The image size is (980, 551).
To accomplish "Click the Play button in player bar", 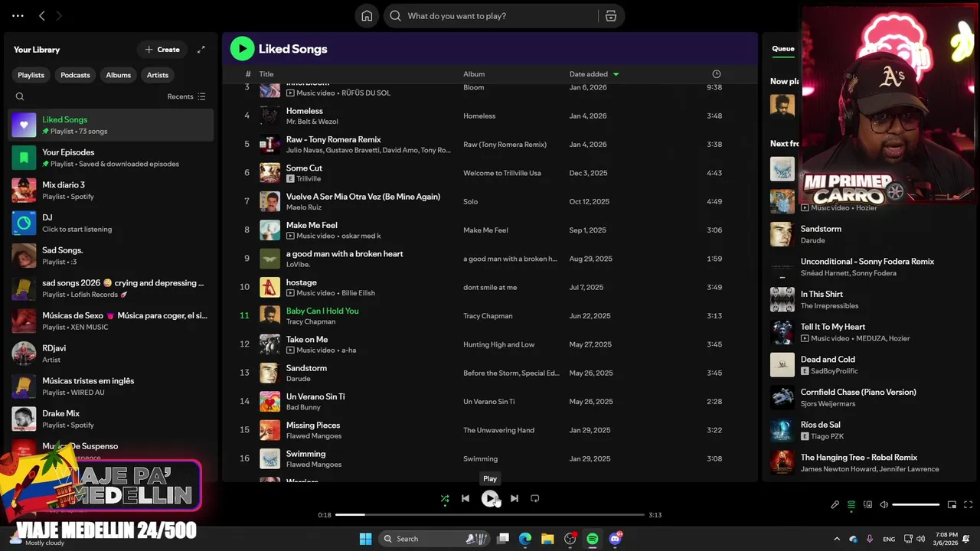I will 489,498.
